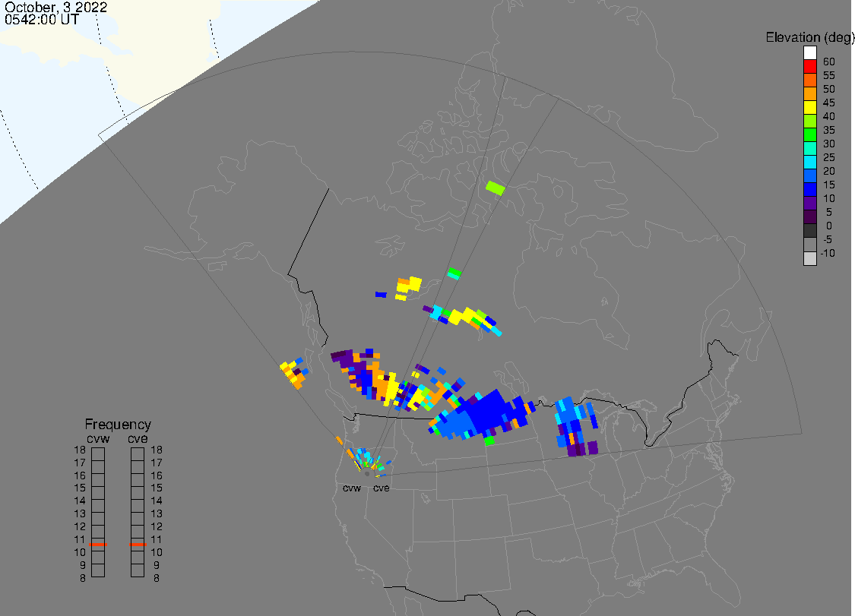Screen dimensions: 855x616
Task: Click the bottom cell of cvw frequency bar
Action: pyautogui.click(x=98, y=570)
